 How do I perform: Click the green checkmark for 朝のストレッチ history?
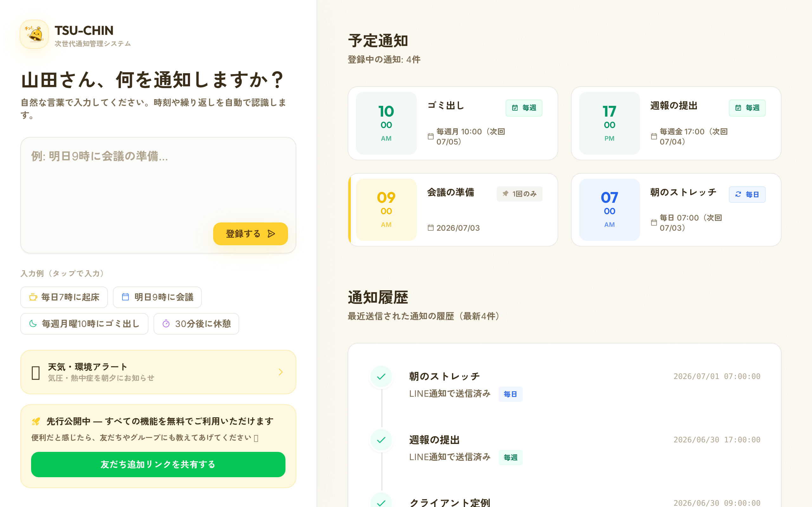[381, 376]
